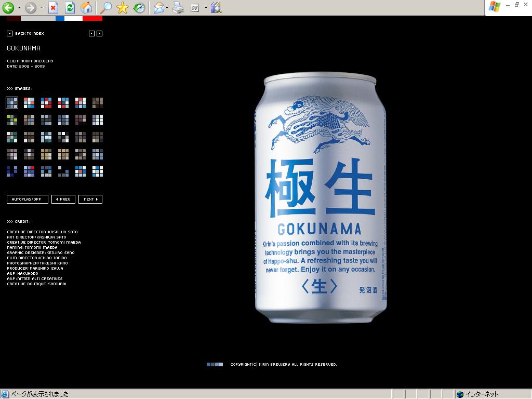Click the dark red segment of the color bar
Image resolution: width=532 pixels, height=399 pixels.
pos(14,18)
